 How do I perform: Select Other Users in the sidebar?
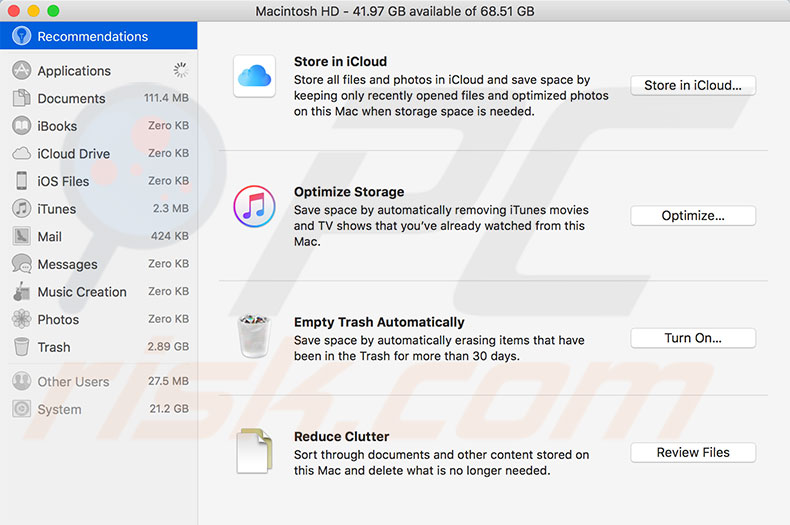[x=73, y=382]
